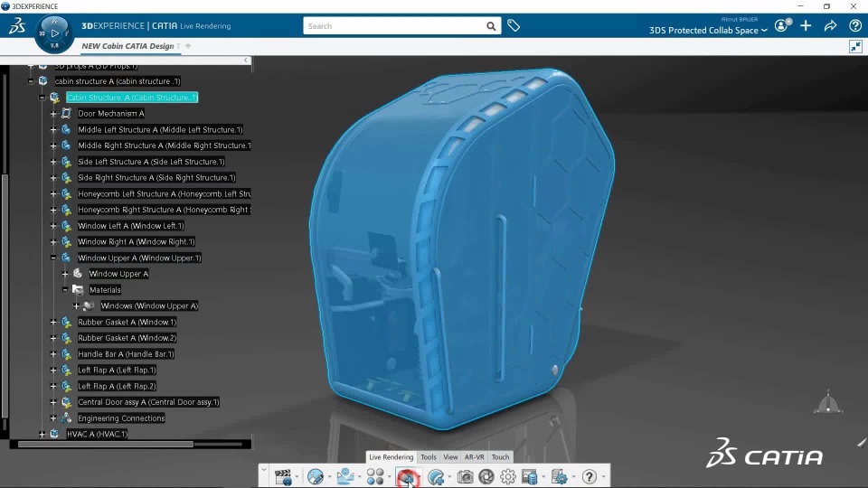This screenshot has height=488, width=868.
Task: Click the plus add icon in header
Action: click(x=806, y=25)
